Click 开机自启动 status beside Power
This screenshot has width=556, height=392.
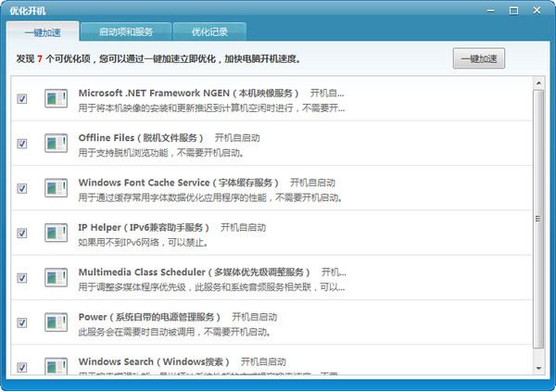(255, 317)
